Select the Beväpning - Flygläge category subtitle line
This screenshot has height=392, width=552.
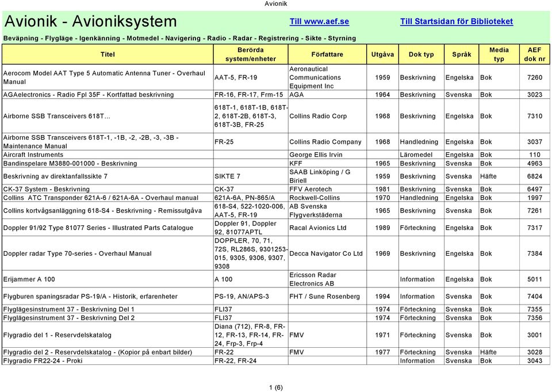(179, 39)
